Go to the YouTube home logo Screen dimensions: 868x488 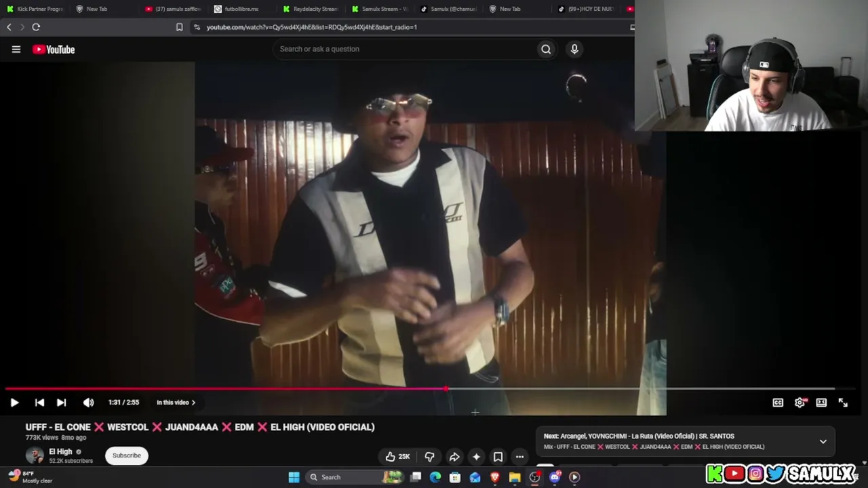[x=54, y=49]
